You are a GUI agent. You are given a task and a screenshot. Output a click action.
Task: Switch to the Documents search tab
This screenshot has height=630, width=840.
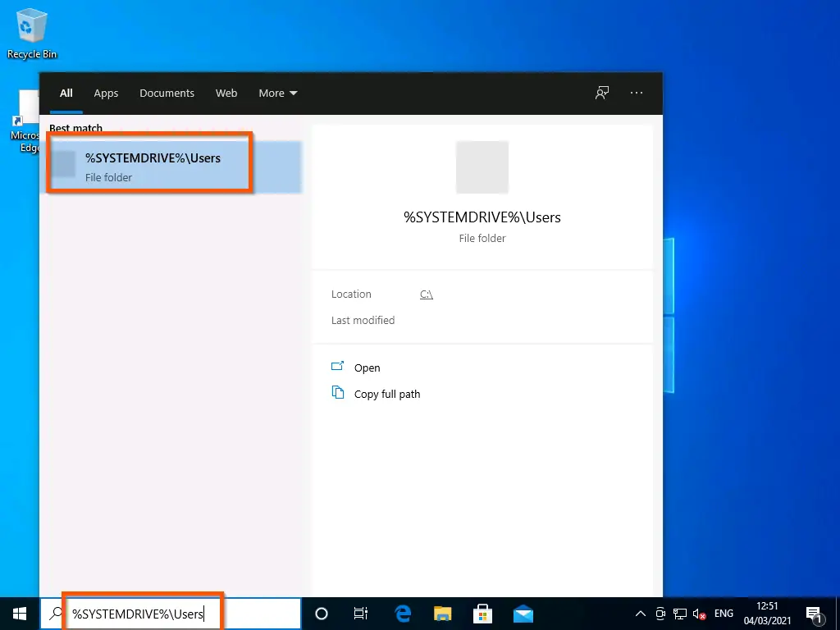coord(167,93)
